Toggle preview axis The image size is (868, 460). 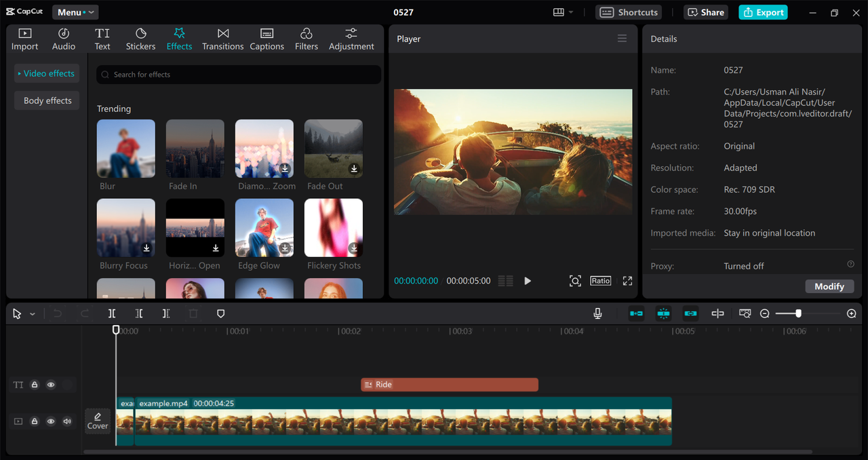click(717, 313)
